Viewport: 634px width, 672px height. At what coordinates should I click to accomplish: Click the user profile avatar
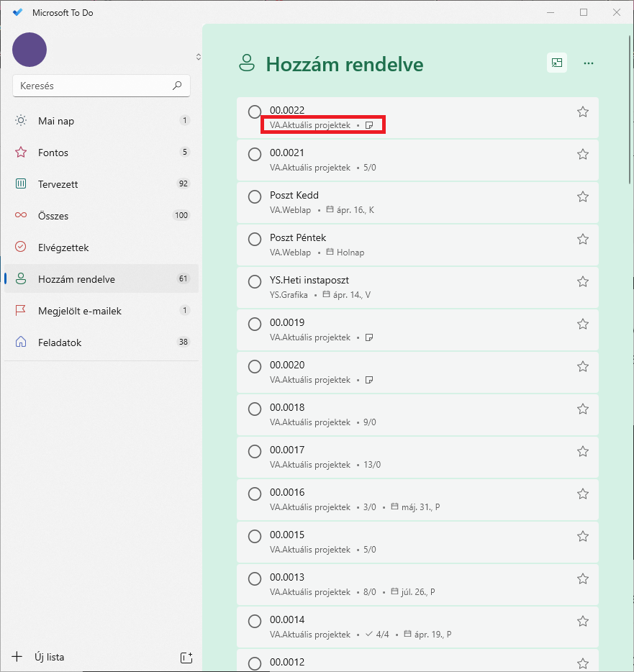[x=30, y=50]
